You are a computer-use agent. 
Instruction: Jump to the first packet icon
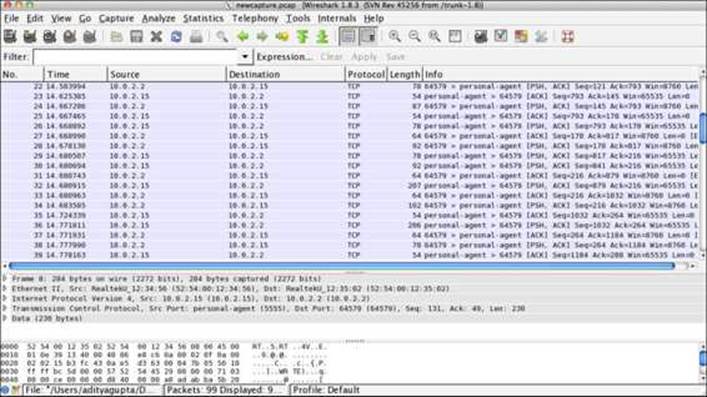pyautogui.click(x=302, y=37)
